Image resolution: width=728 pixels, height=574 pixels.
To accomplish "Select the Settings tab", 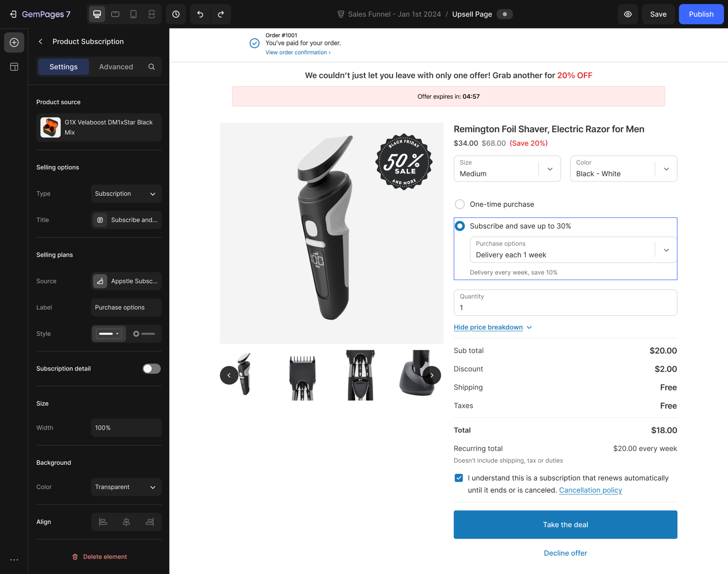I will [63, 67].
